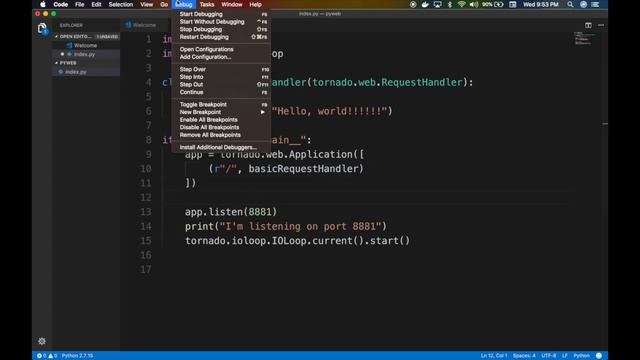Open the Window menu
640x360 pixels.
click(x=231, y=4)
